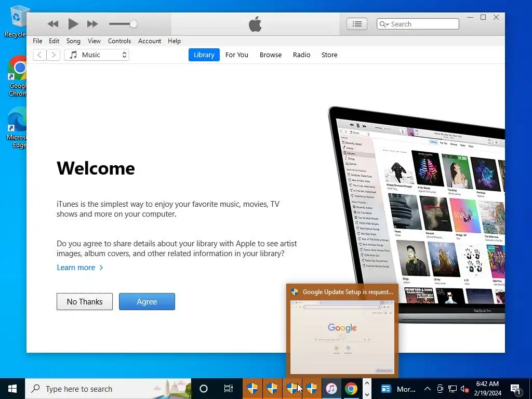
Task: Follow the Learn more link
Action: 79,268
